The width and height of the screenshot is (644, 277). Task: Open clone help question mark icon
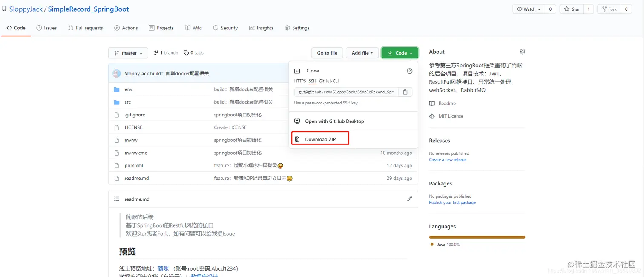tap(410, 71)
